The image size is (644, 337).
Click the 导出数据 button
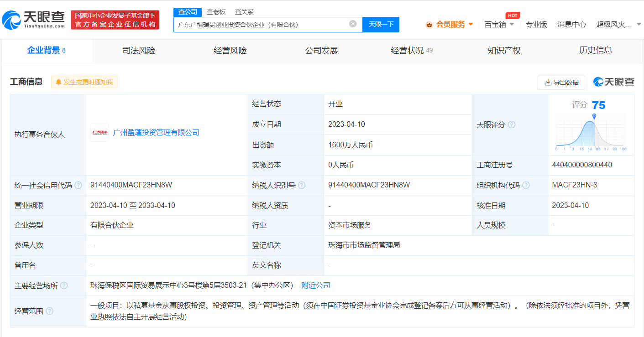coord(561,83)
